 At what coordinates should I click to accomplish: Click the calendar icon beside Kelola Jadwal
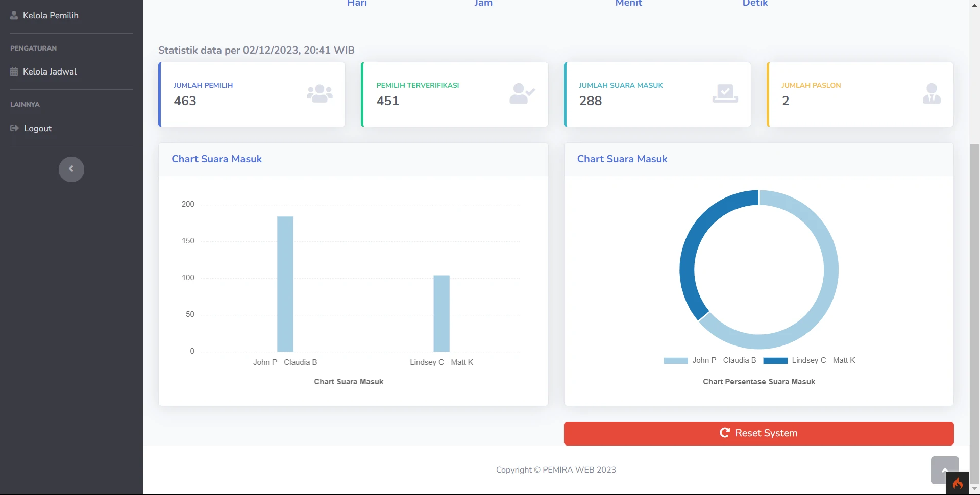[x=14, y=72]
